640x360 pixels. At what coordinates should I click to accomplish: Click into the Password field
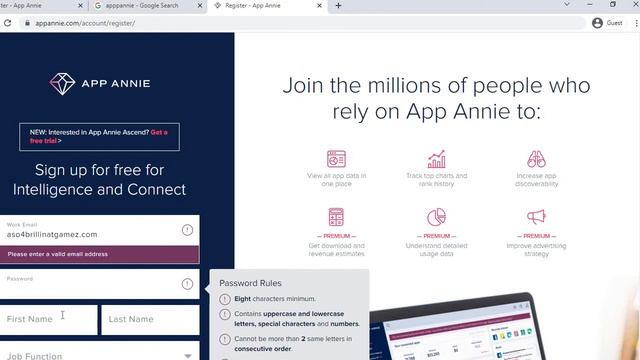(100, 284)
